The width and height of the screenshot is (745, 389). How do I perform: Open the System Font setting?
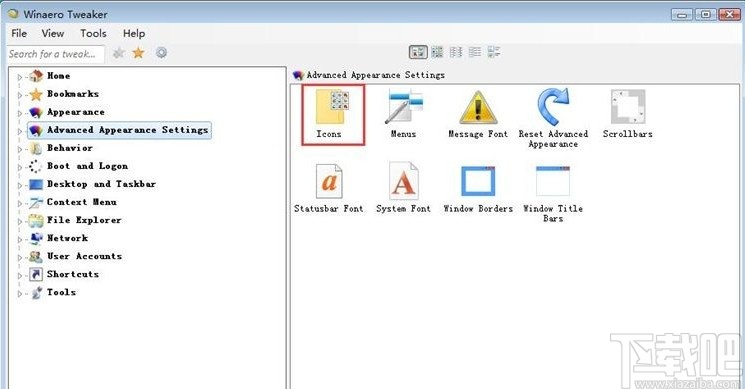point(403,188)
